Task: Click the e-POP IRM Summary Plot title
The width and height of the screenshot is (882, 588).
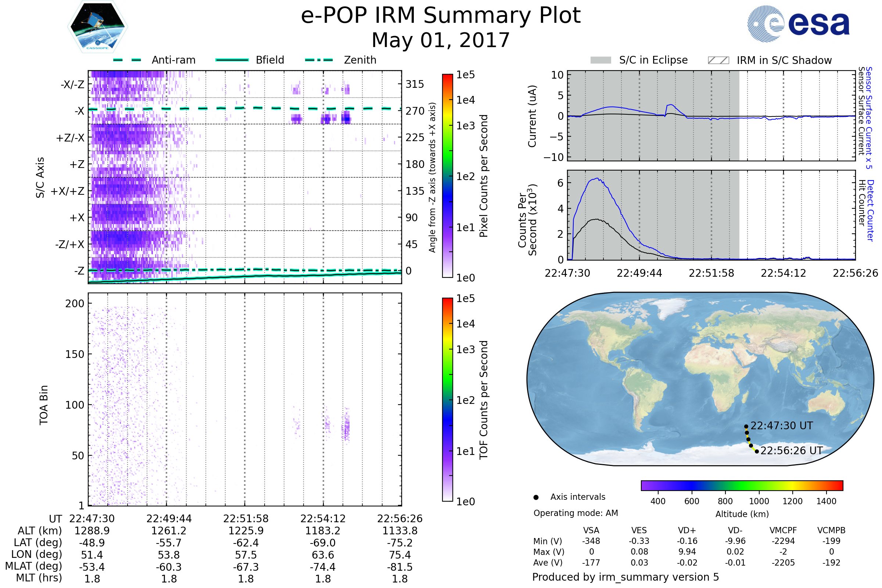Action: [x=441, y=16]
